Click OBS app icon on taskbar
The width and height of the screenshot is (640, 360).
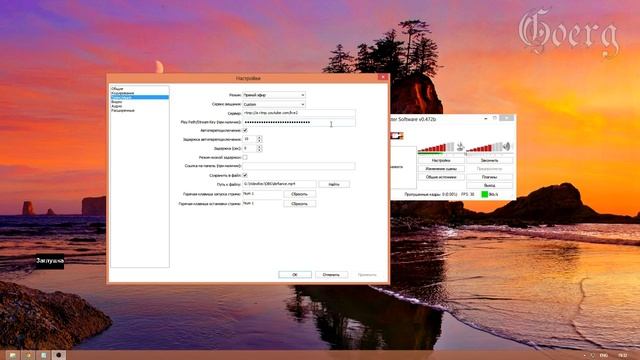(x=59, y=355)
